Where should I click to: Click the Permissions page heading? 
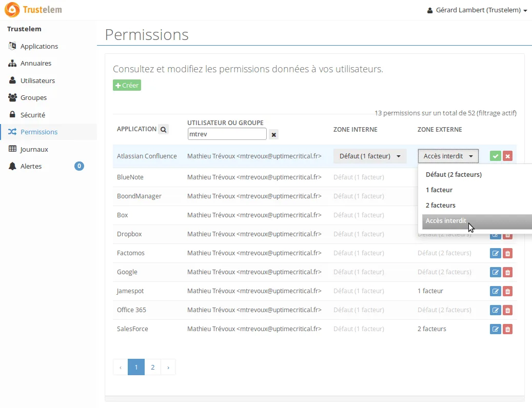[147, 34]
